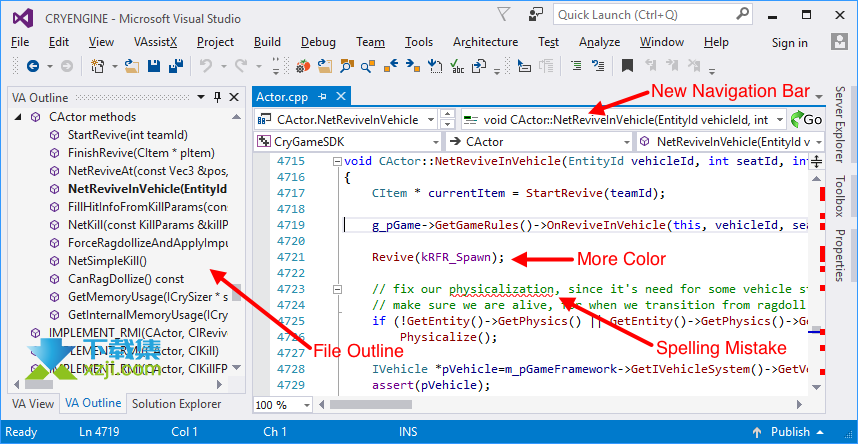858x444 pixels.
Task: Click the Publish up-arrow icon in status bar
Action: click(x=757, y=432)
